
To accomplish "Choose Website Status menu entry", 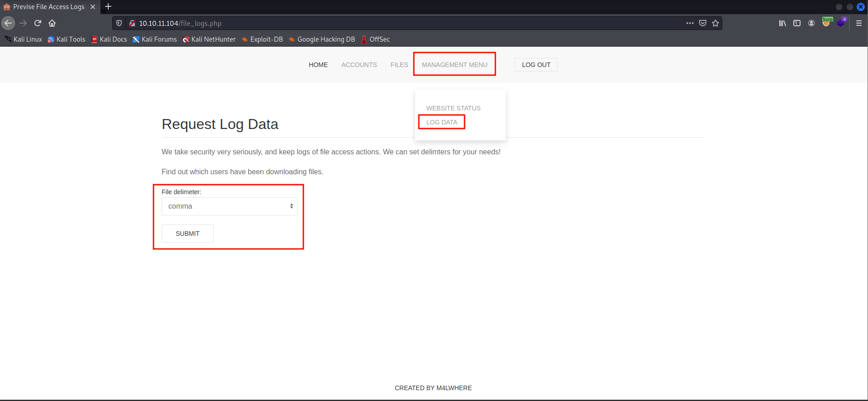I will tap(453, 108).
